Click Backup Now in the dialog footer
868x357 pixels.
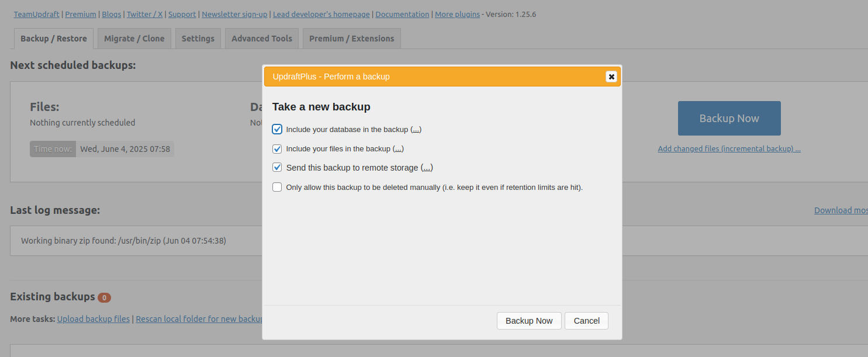click(528, 321)
